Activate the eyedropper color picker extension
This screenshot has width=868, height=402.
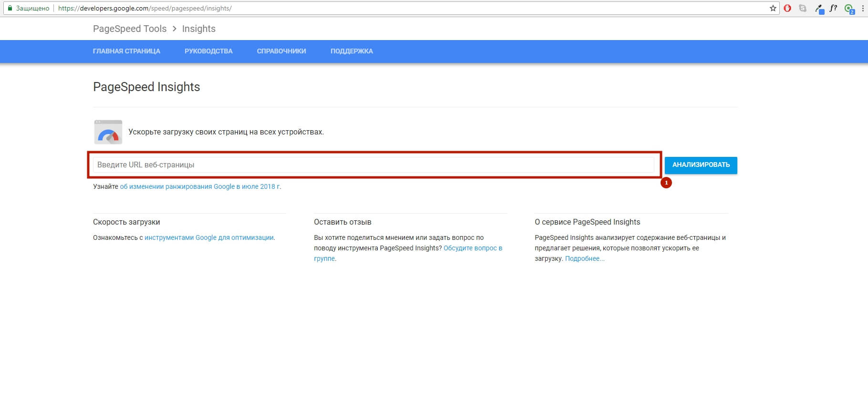pyautogui.click(x=819, y=9)
